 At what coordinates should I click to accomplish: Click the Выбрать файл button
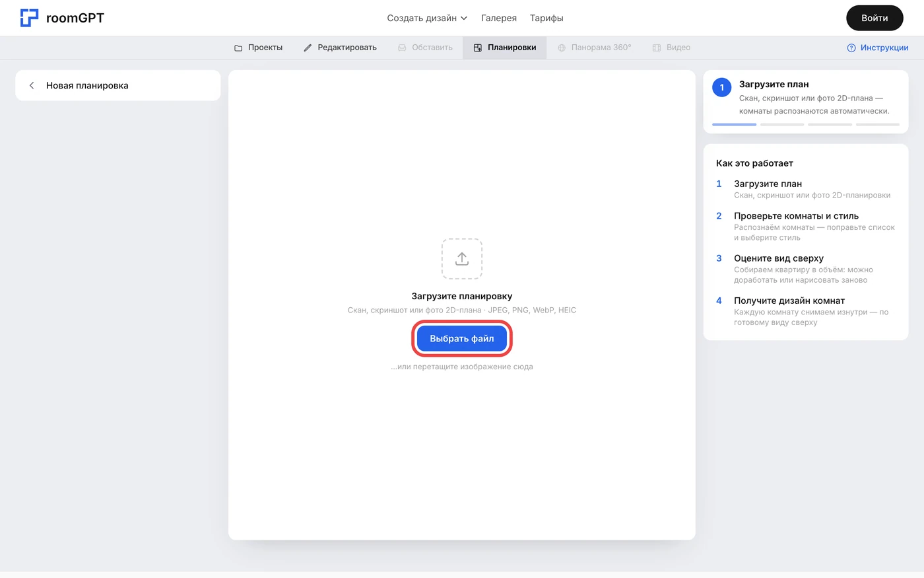click(x=462, y=338)
